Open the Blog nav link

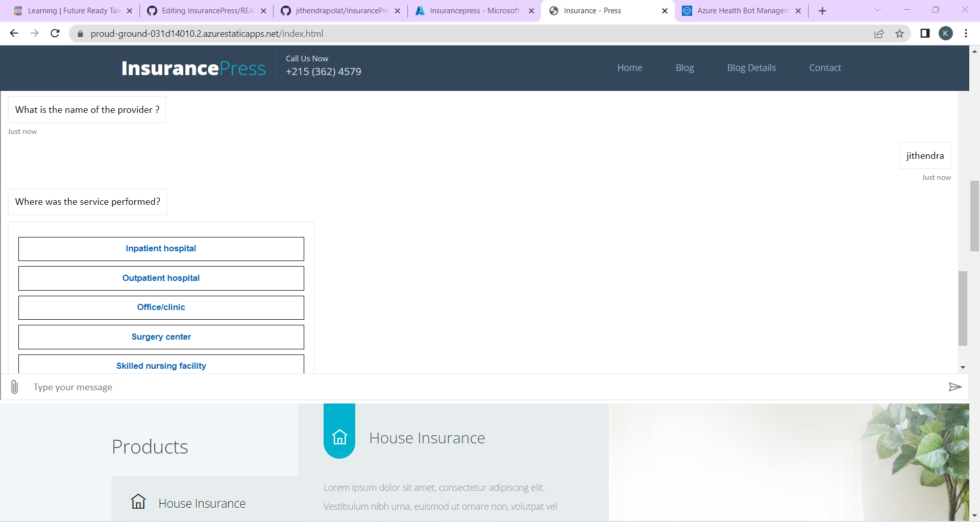click(684, 68)
